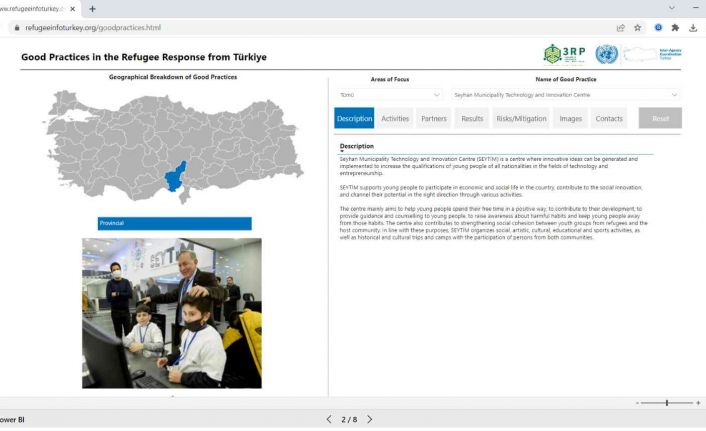
Task: Click the UN emblem logo
Action: (606, 54)
